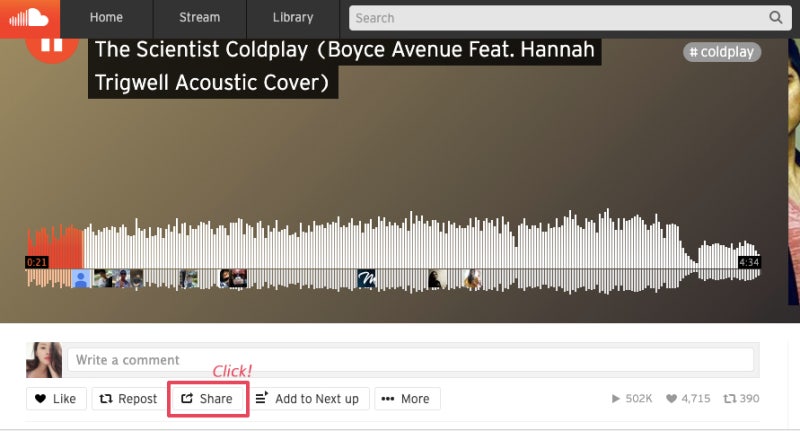Click the search magnifier icon
Viewport: 800px width, 431px height.
click(x=776, y=18)
